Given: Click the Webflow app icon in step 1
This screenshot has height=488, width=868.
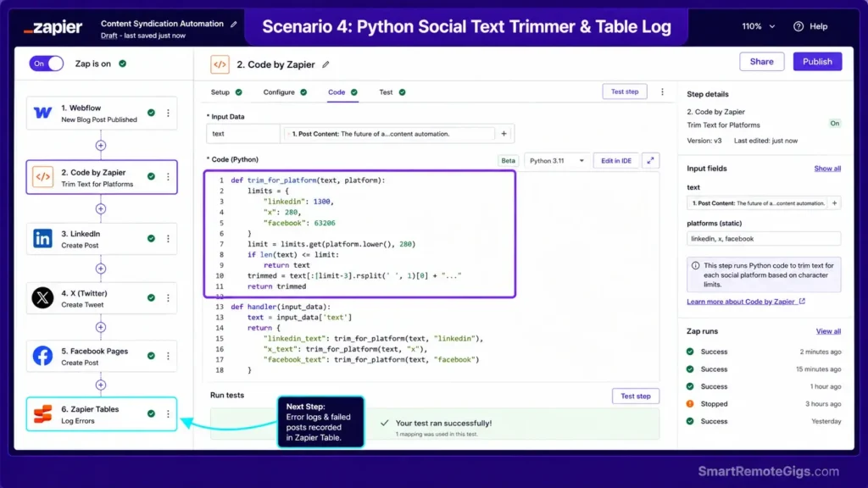Looking at the screenshot, I should [42, 113].
